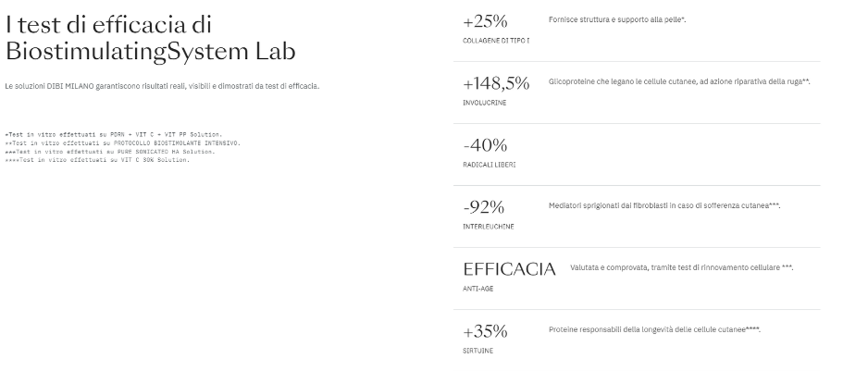Click the COLLAGENE DI TIPO I label
868x371 pixels.
point(496,41)
